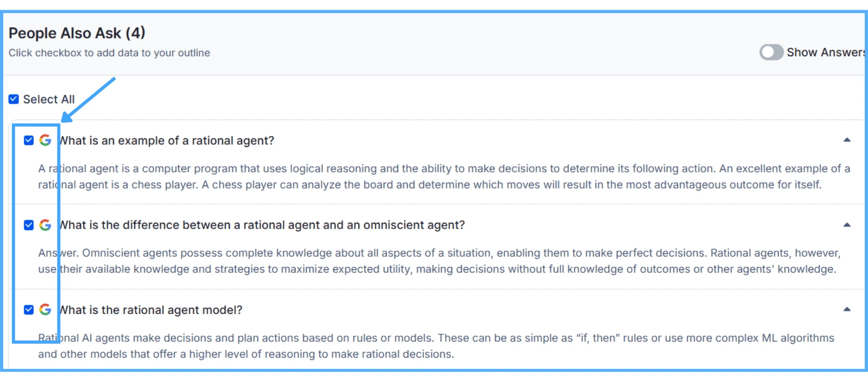This screenshot has height=382, width=868.
Task: Click the omniscient agents answer text
Action: coord(438,261)
